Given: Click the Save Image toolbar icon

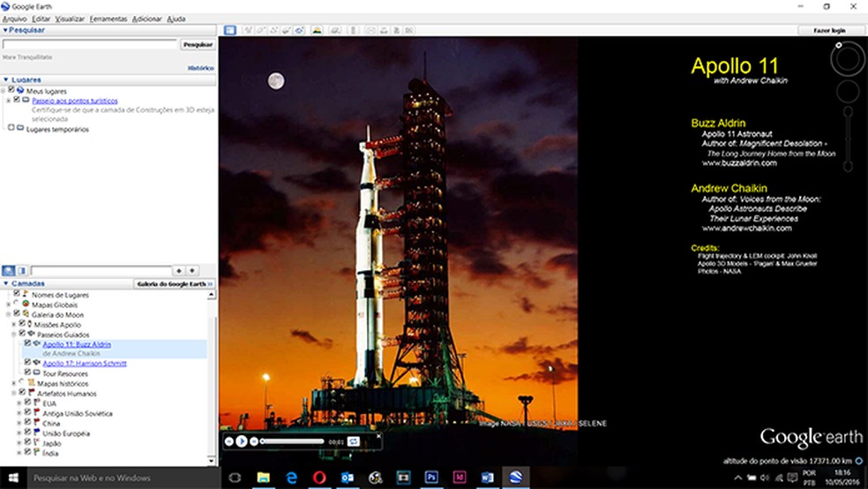Looking at the screenshot, I should click(396, 31).
